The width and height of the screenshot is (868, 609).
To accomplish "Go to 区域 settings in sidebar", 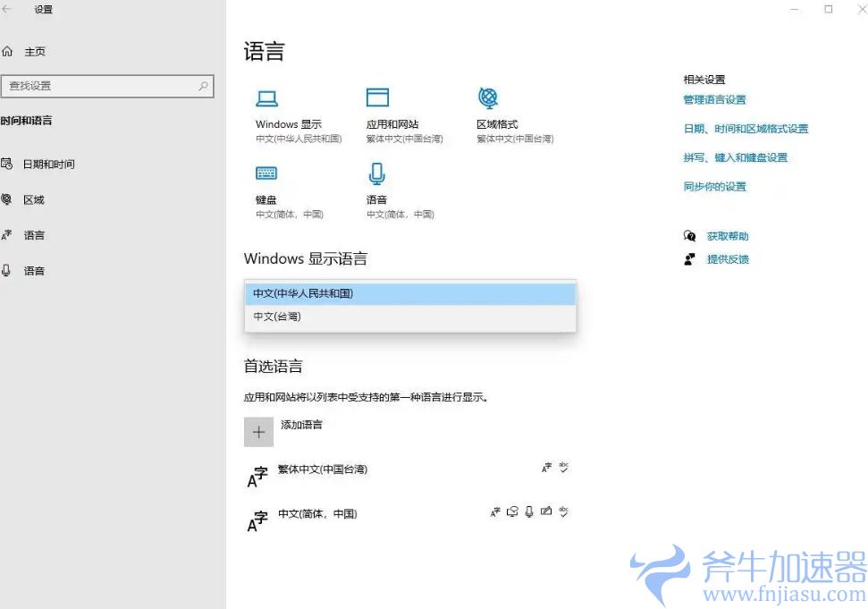I will (x=34, y=199).
